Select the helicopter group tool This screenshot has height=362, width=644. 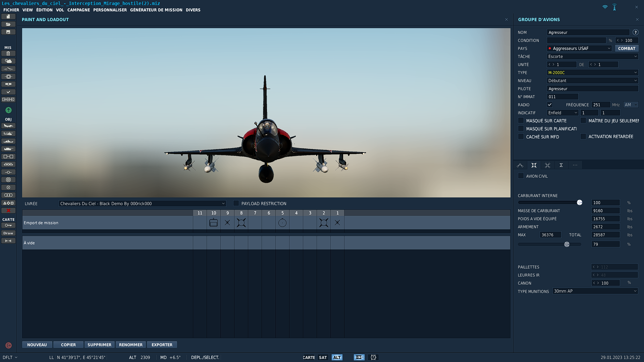pyautogui.click(x=8, y=133)
